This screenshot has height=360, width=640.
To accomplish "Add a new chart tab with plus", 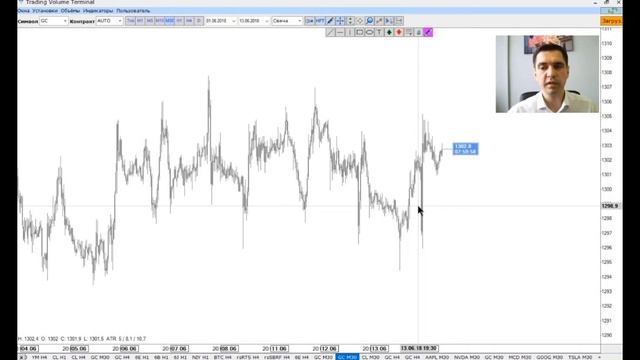I will pos(599,357).
